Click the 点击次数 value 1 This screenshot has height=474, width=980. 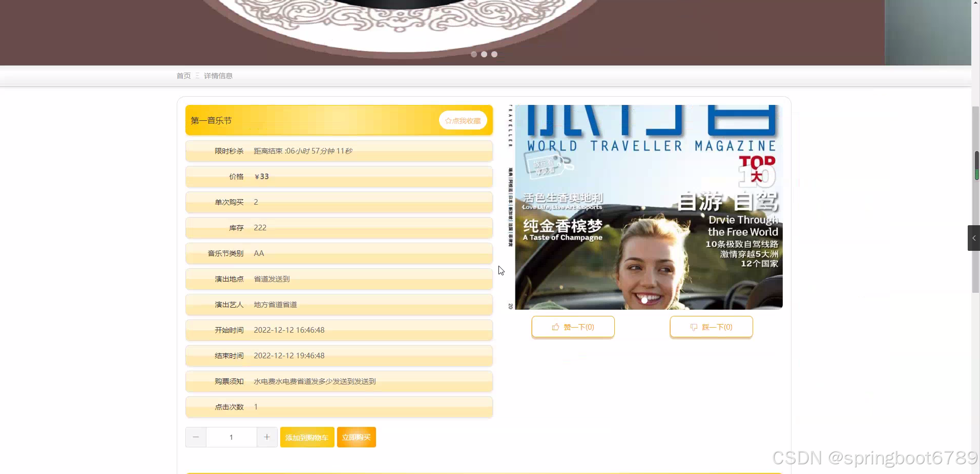pyautogui.click(x=256, y=407)
